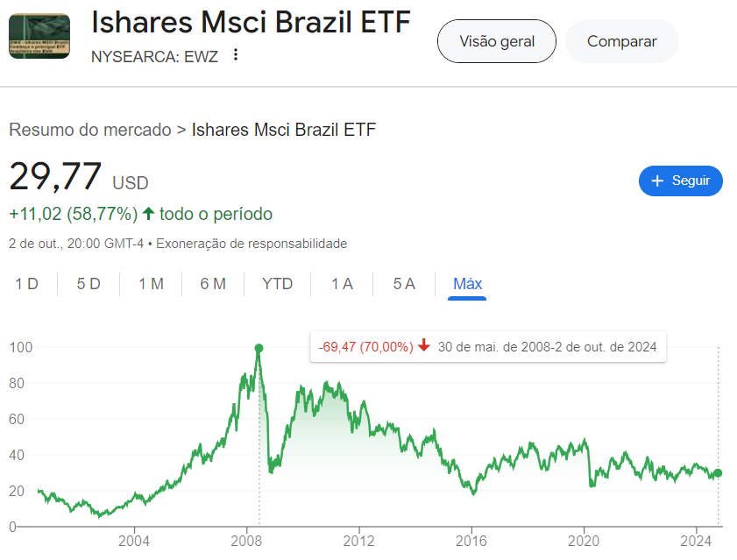
Task: Click the 2008 peak marker on chart
Action: (259, 348)
